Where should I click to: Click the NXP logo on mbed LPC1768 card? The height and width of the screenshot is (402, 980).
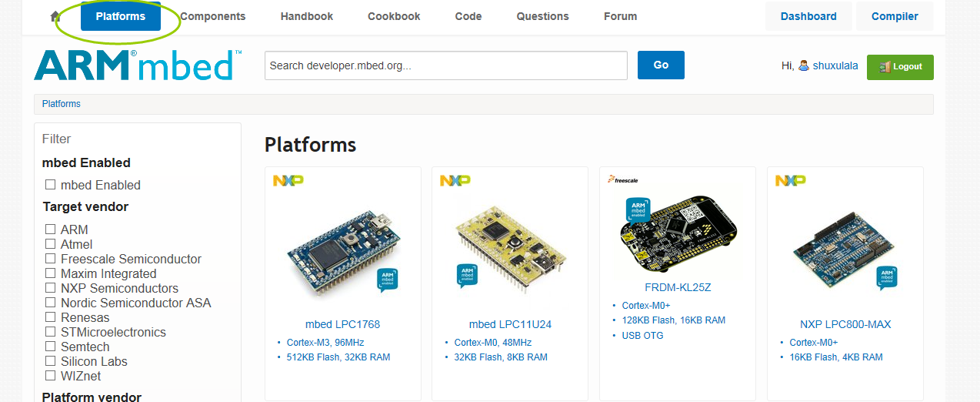pyautogui.click(x=288, y=180)
